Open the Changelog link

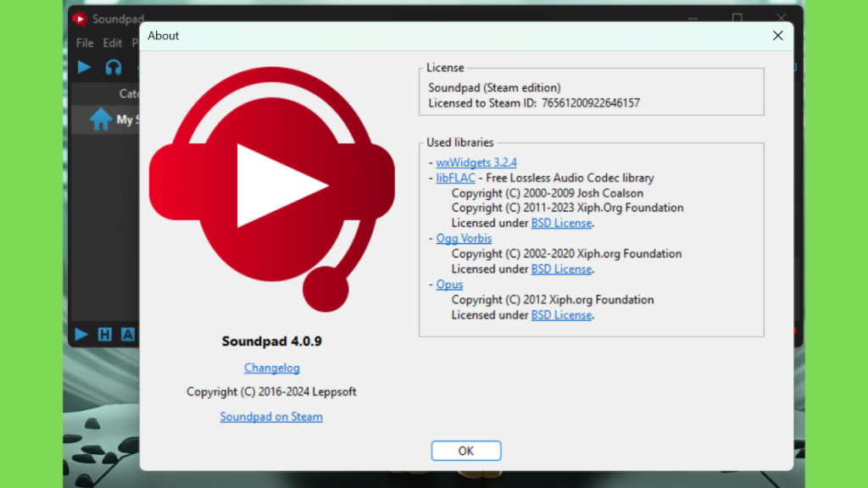click(x=272, y=368)
